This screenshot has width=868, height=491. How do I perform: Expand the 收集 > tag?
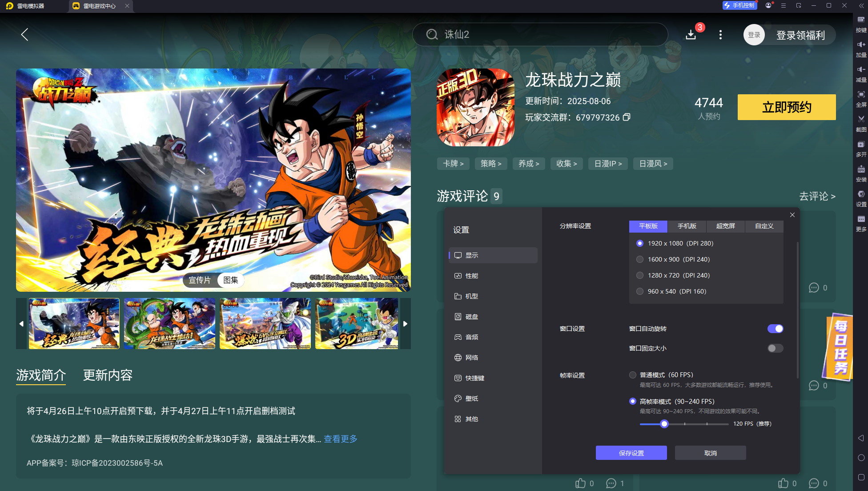pyautogui.click(x=567, y=164)
